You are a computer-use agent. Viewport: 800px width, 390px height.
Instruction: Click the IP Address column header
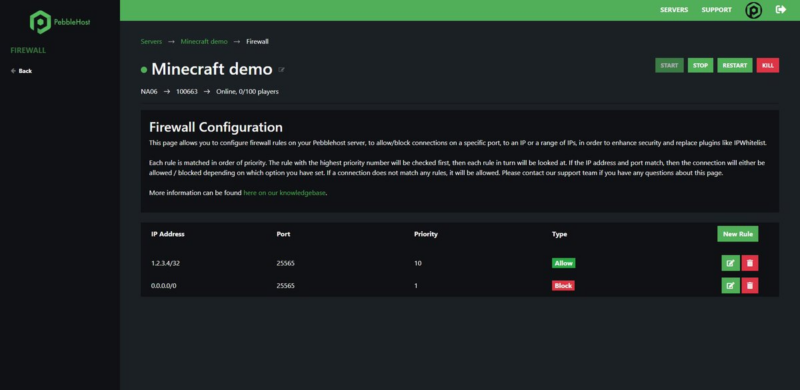point(168,234)
